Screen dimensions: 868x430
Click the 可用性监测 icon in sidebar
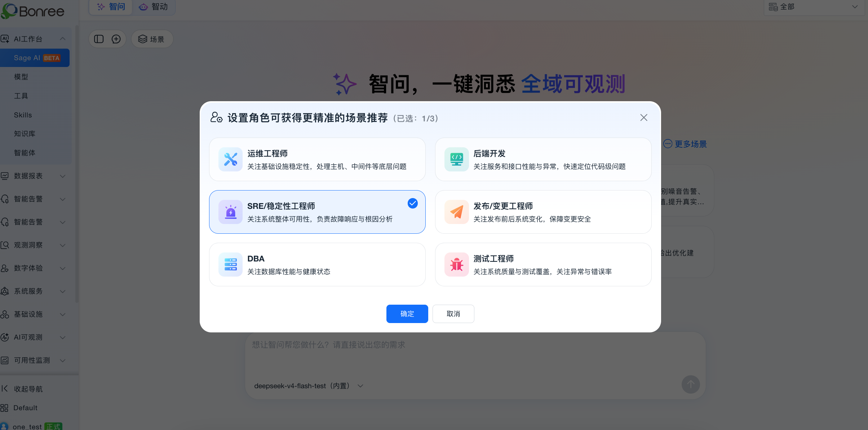[x=5, y=360]
